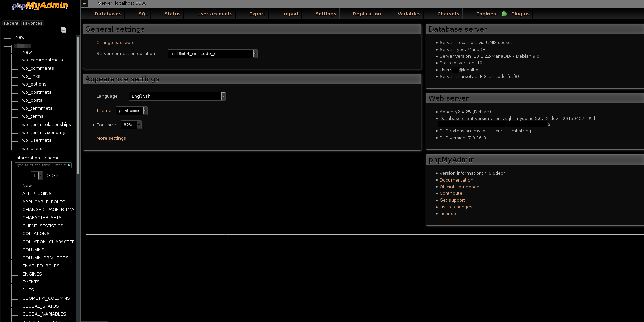Select wp_usermeta table
The image size is (644, 322).
37,140
